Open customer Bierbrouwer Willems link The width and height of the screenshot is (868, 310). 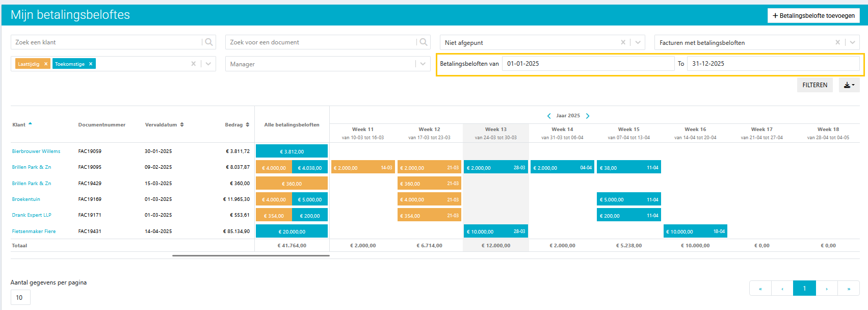tap(36, 151)
